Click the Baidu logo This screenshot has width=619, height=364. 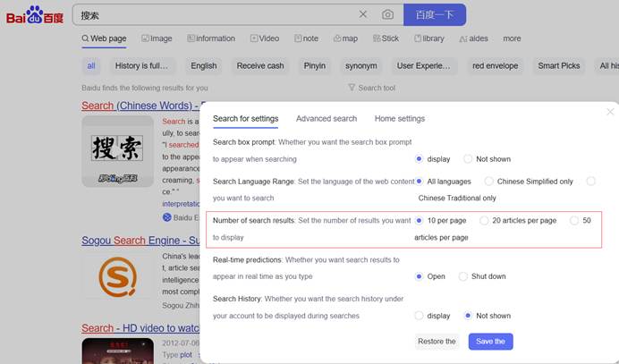click(x=36, y=14)
